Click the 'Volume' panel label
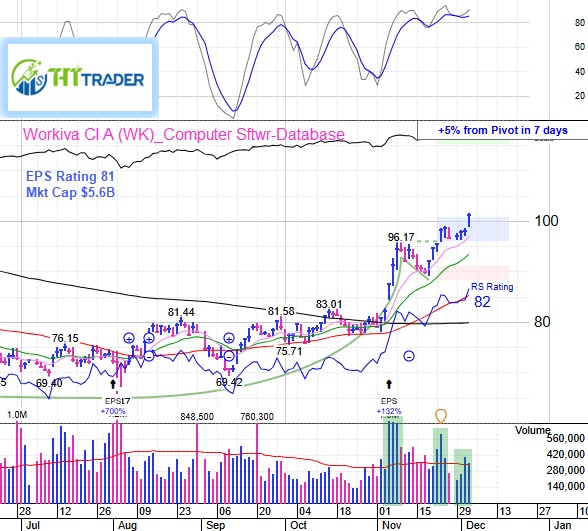 (532, 430)
